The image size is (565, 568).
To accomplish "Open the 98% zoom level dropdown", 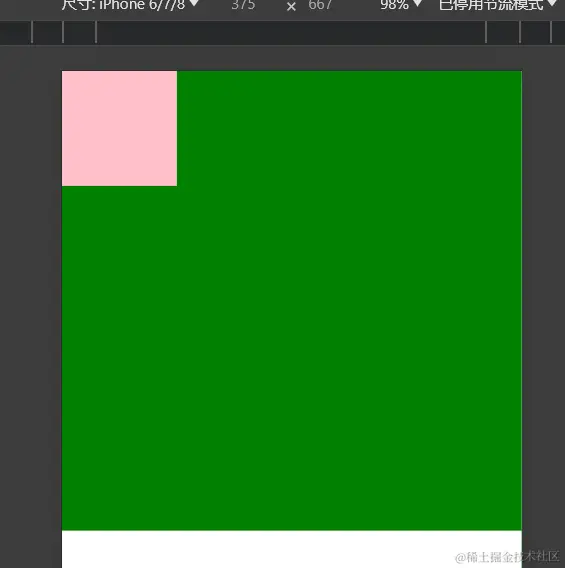I will pos(401,5).
